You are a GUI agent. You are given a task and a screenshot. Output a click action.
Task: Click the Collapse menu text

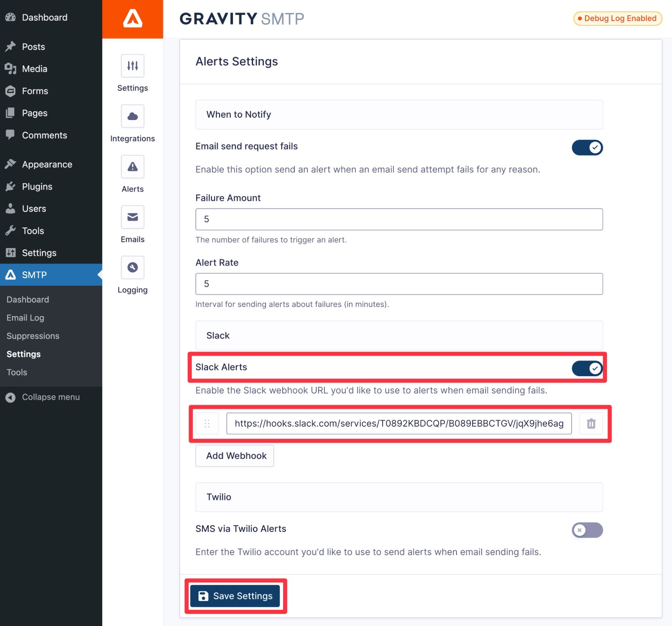(51, 397)
